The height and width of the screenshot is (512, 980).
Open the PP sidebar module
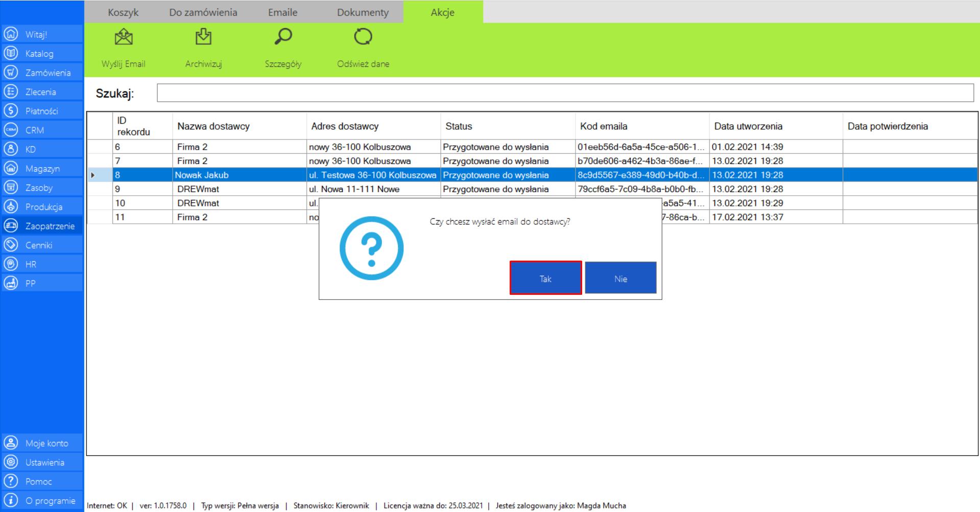pyautogui.click(x=41, y=284)
